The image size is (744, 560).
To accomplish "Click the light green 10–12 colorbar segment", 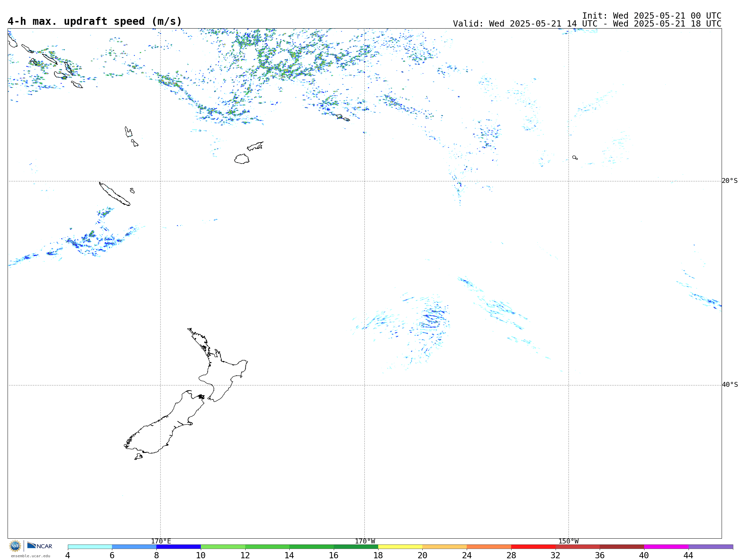I will tap(223, 547).
